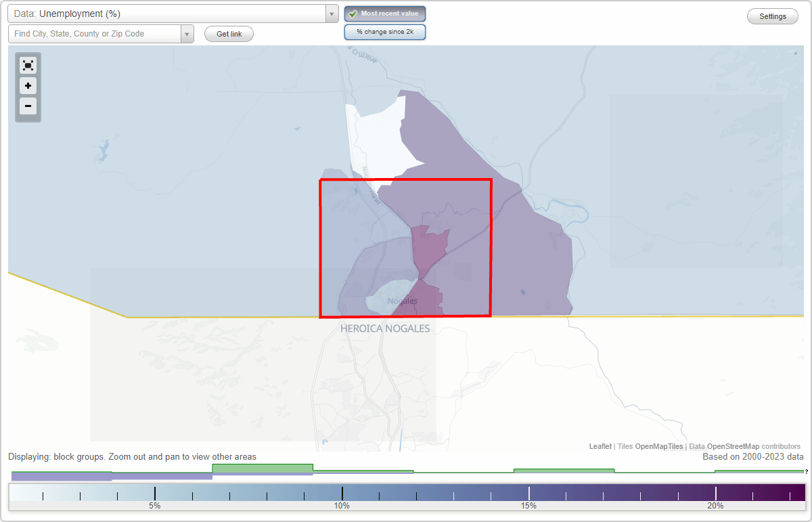Click the 20% mark on color scale
This screenshot has height=522, width=812.
pyautogui.click(x=715, y=506)
